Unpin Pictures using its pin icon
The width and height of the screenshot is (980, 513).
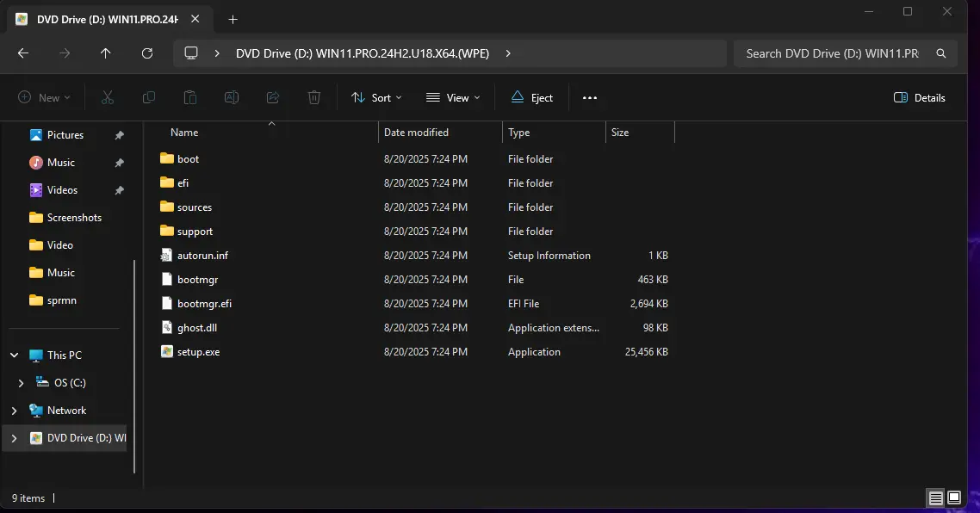(119, 135)
